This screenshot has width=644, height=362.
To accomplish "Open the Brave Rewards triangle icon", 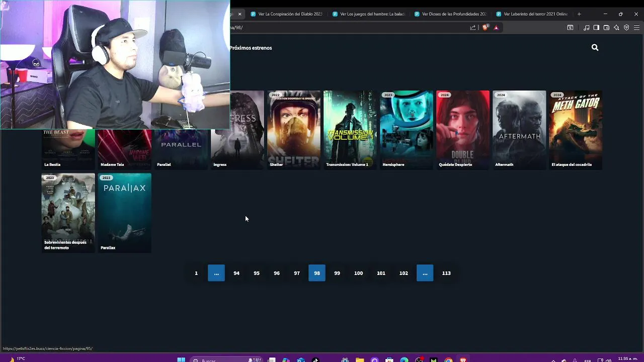I will [496, 28].
